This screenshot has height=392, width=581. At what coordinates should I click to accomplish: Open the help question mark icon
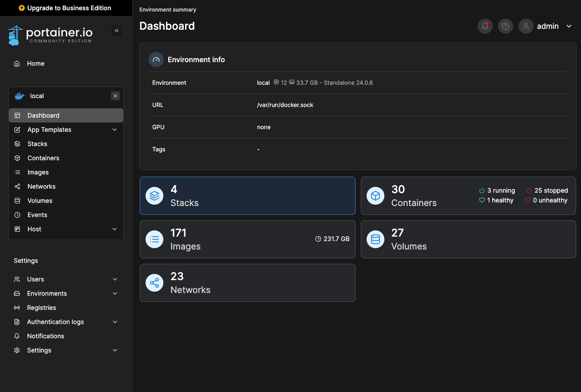506,26
